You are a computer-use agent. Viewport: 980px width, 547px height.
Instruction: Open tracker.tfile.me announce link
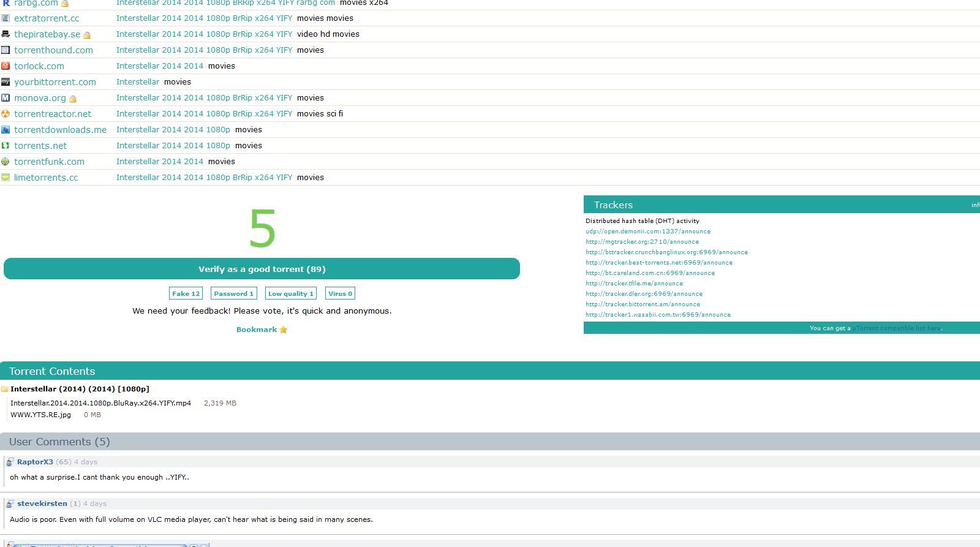pyautogui.click(x=634, y=284)
